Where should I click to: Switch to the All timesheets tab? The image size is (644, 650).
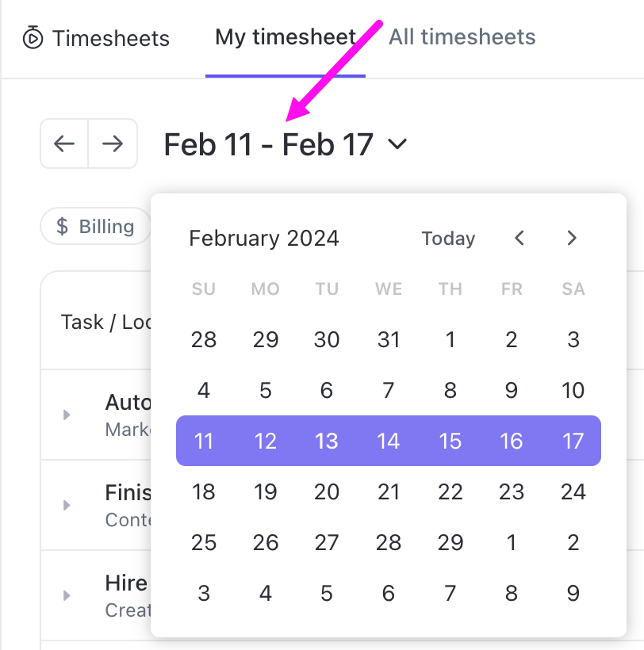462,37
